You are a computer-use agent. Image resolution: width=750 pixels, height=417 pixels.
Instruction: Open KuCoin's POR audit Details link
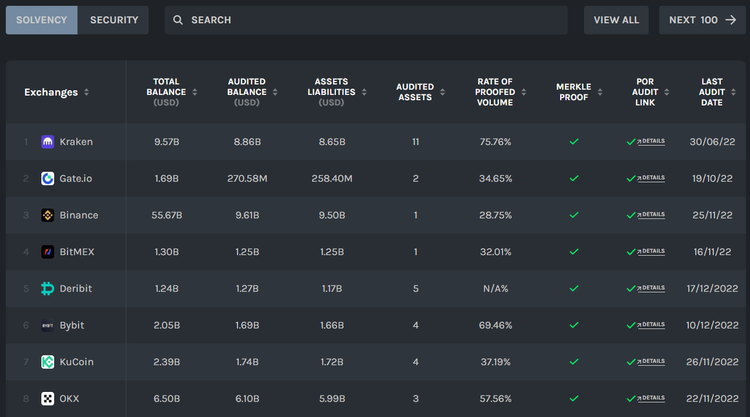(x=651, y=362)
